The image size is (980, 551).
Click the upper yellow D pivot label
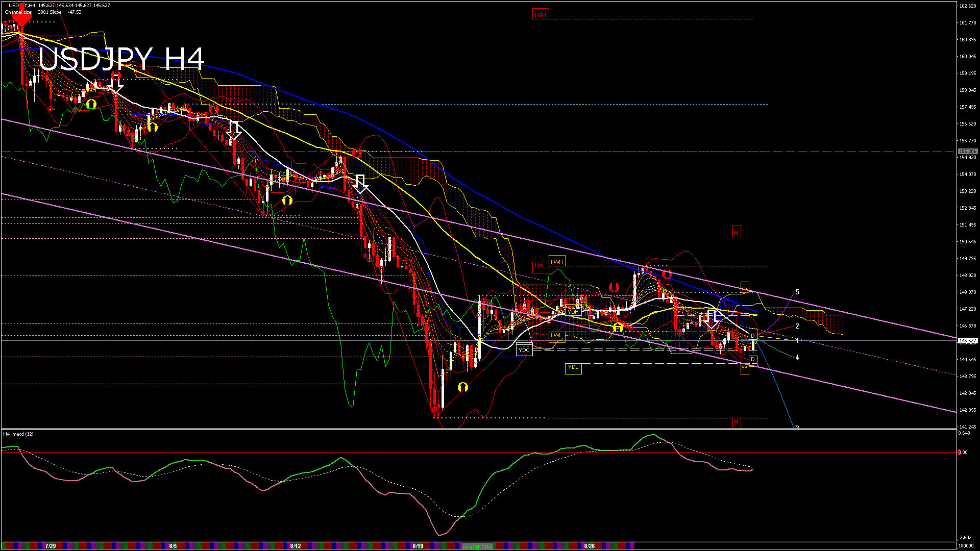753,336
